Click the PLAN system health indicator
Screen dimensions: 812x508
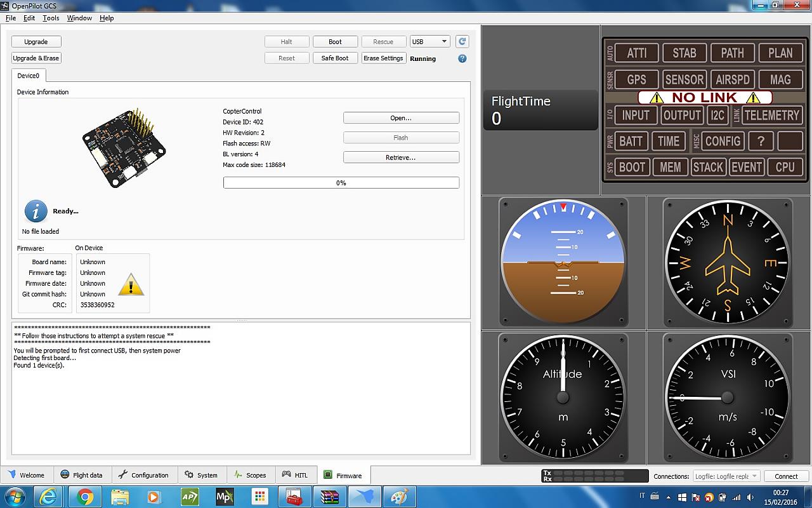[x=780, y=53]
